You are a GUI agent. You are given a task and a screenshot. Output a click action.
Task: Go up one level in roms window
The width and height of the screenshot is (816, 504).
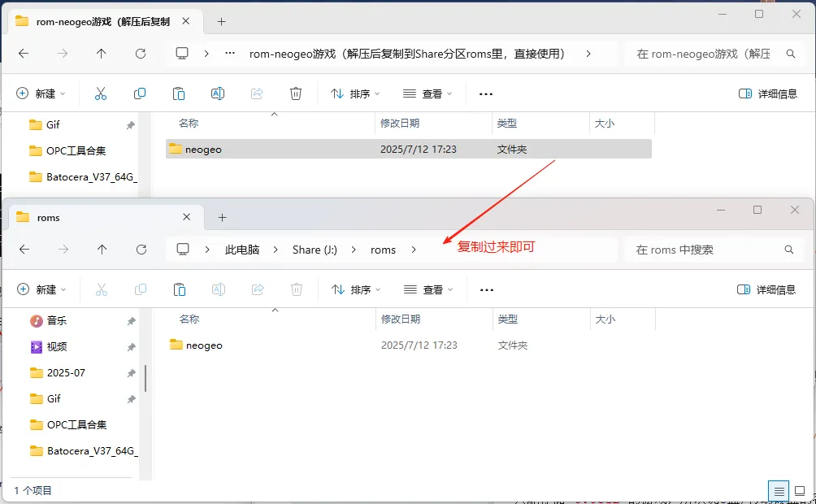pos(102,250)
